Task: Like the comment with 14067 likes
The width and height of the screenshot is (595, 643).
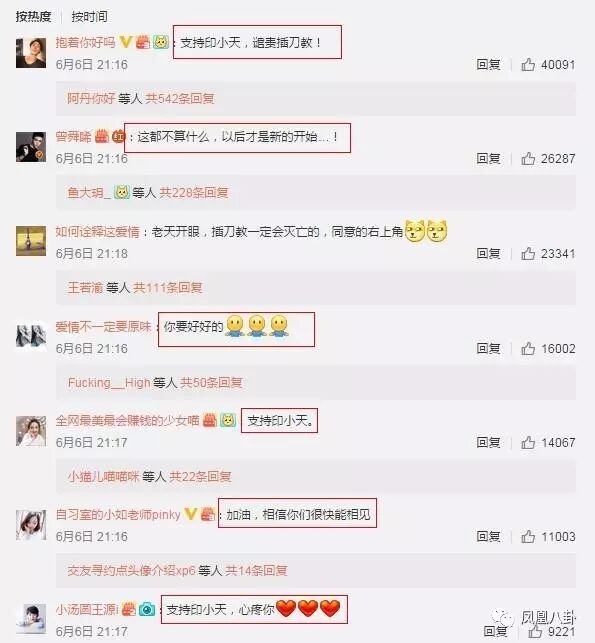Action: (x=528, y=442)
